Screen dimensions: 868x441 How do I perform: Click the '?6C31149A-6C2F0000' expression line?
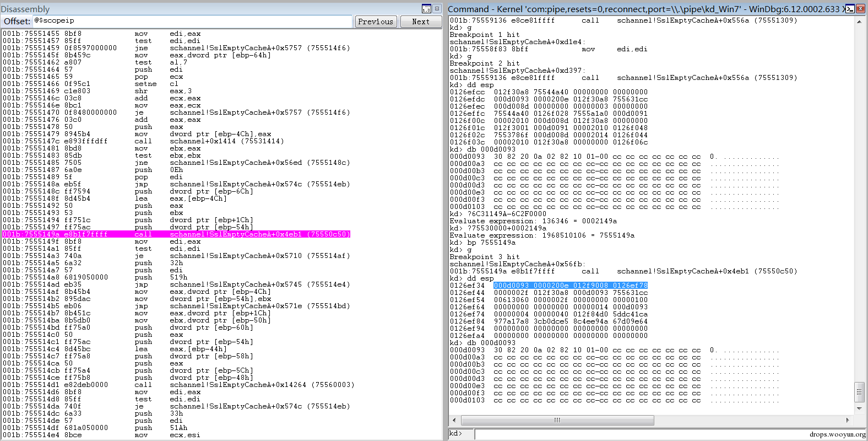pyautogui.click(x=498, y=214)
